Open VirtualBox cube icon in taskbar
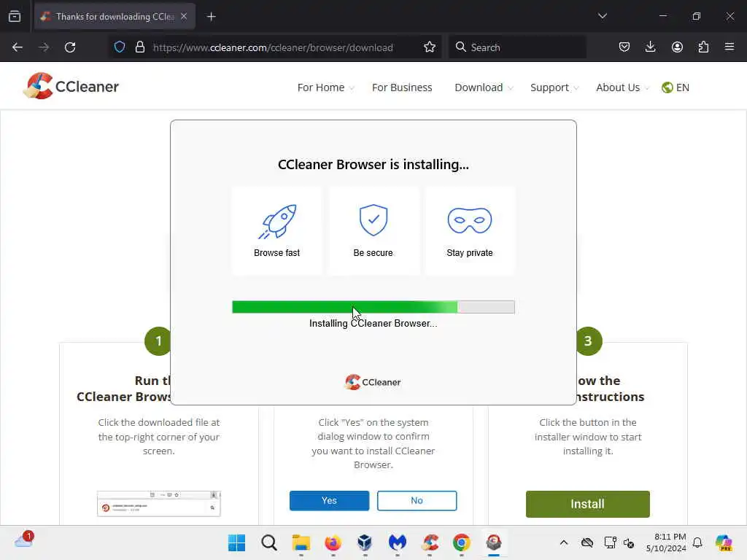The height and width of the screenshot is (560, 747). [x=365, y=542]
